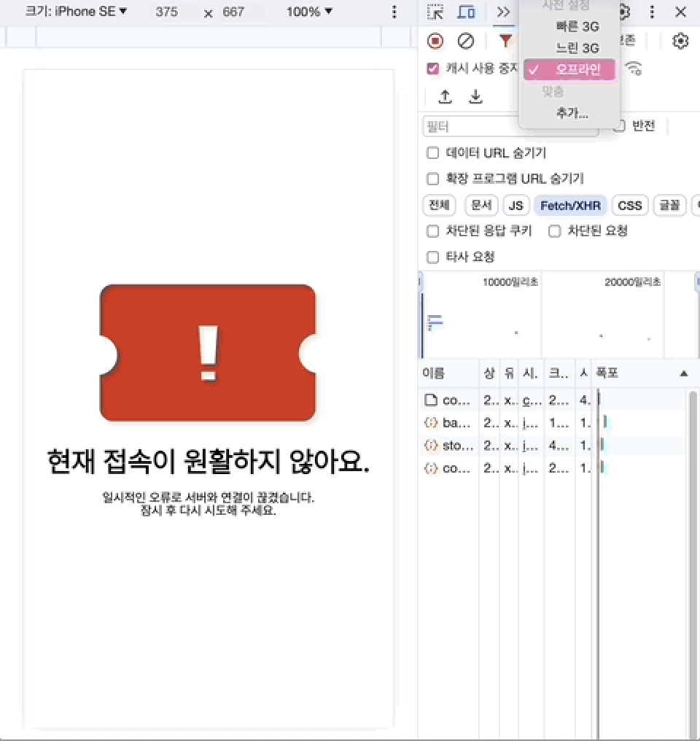Open the network filter funnel icon
The image size is (700, 741).
coord(505,41)
